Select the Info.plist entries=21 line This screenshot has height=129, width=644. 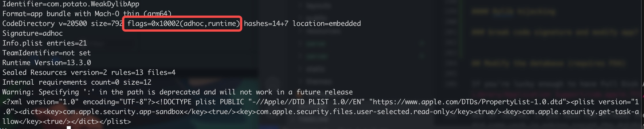pyautogui.click(x=45, y=43)
